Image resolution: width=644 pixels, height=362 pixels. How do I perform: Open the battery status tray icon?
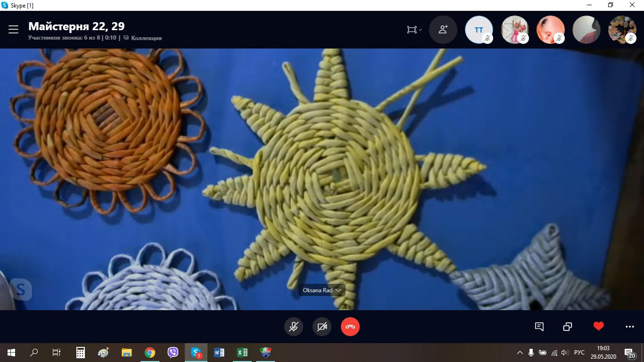point(543,353)
